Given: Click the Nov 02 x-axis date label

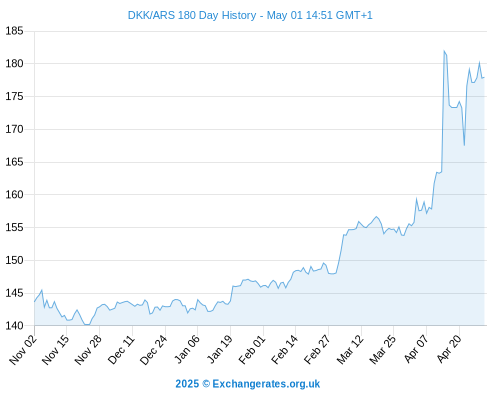Looking at the screenshot, I should pyautogui.click(x=23, y=349).
